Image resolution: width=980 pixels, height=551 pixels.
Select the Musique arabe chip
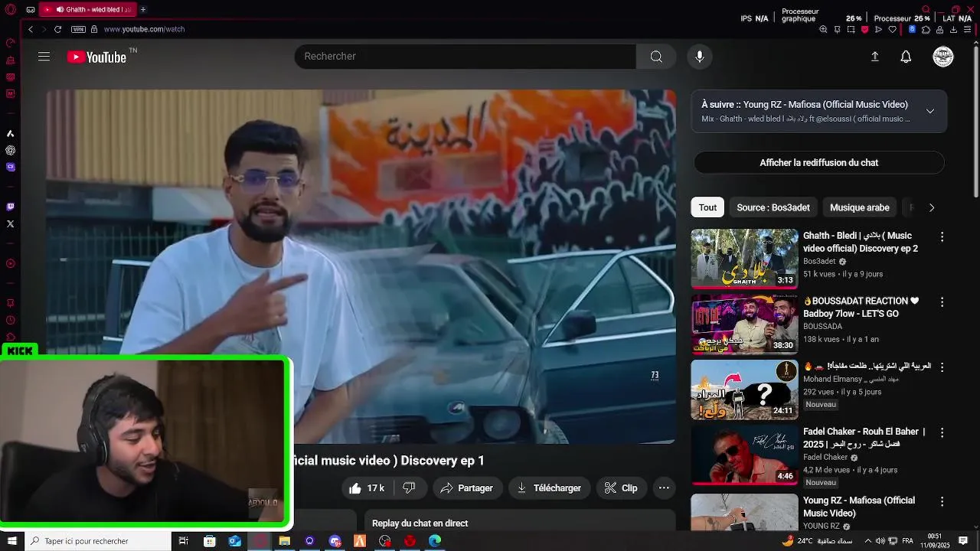(x=860, y=207)
